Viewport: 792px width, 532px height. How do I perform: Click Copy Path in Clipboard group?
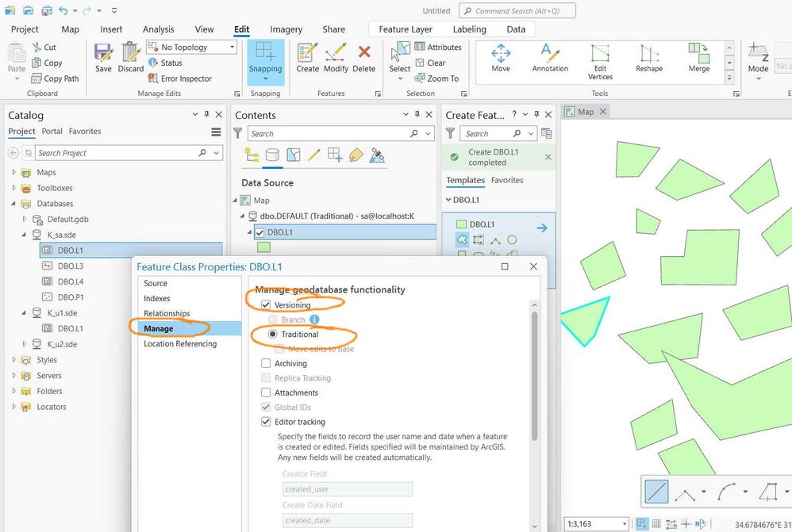(x=55, y=78)
